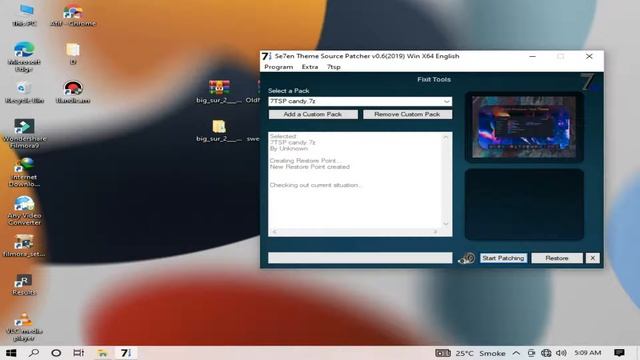Open the Windows Start menu
Viewport: 640px width, 360px height.
tap(11, 353)
